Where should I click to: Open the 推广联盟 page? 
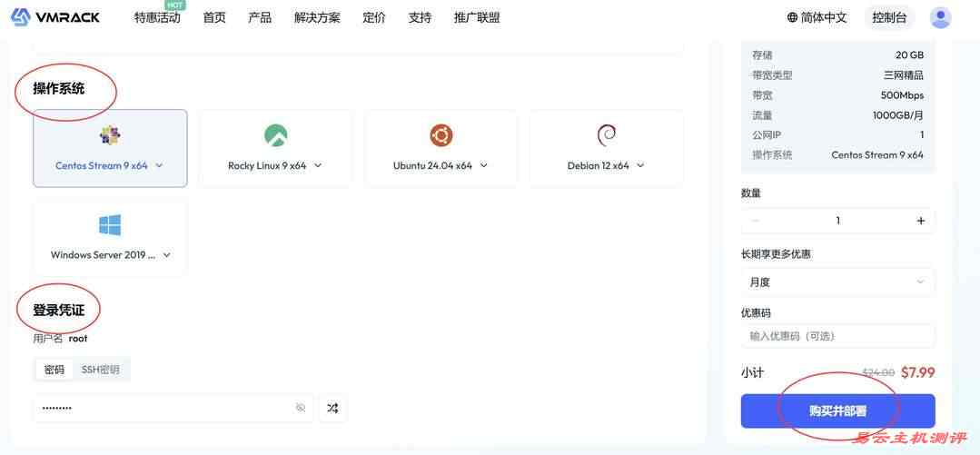(x=477, y=17)
